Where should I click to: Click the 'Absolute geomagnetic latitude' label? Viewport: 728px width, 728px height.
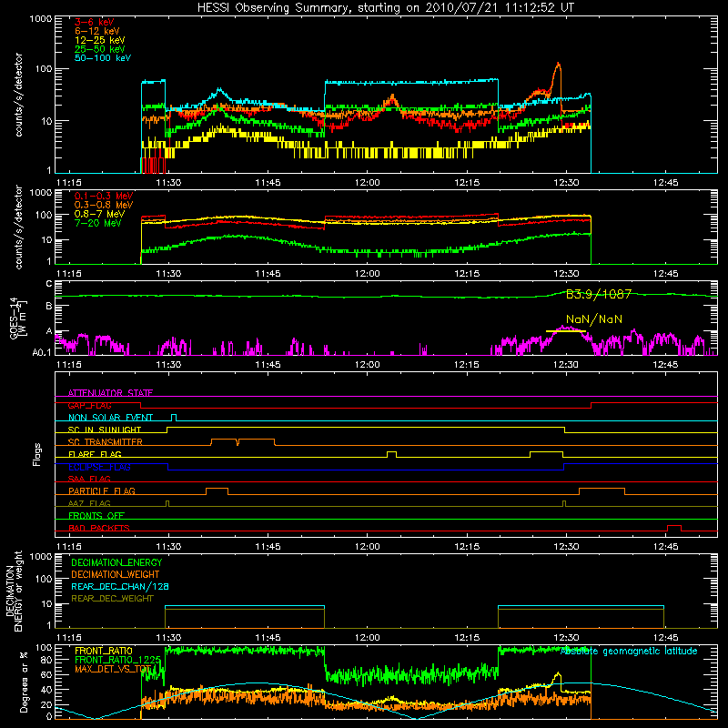629,651
